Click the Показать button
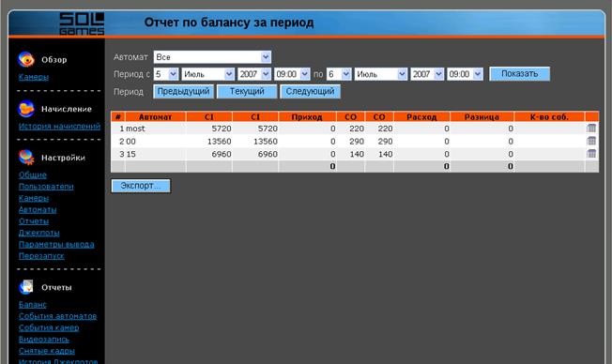Screen dimensions: 612x364 [519, 74]
